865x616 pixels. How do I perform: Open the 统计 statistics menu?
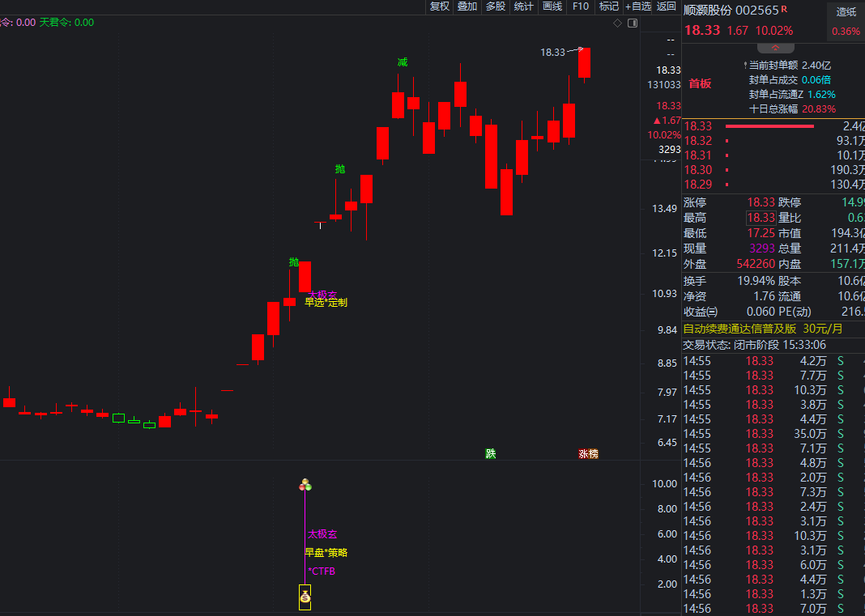tap(524, 6)
